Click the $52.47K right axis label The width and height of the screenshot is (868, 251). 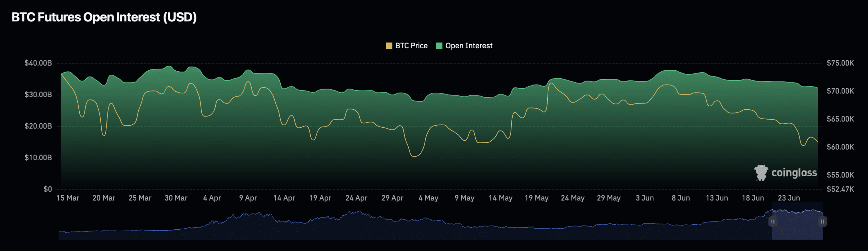coord(840,189)
